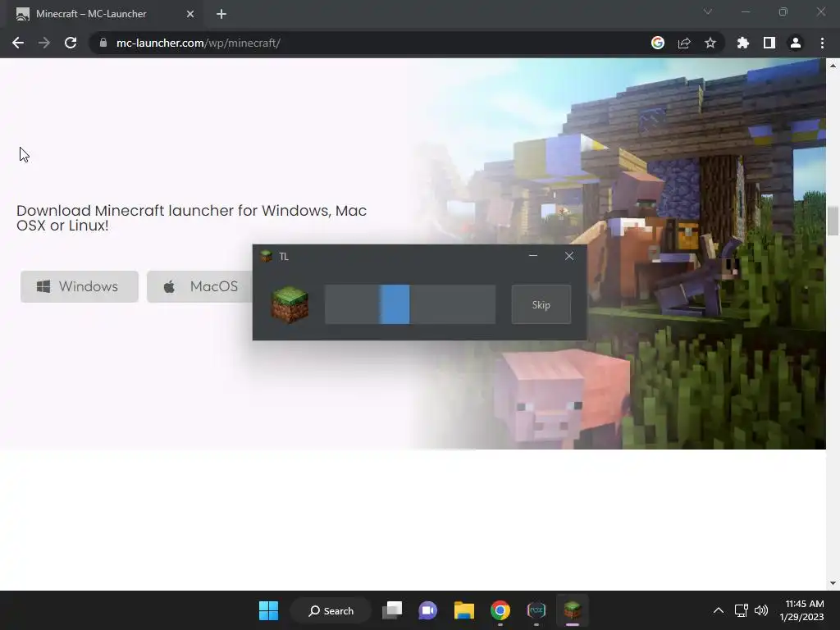840x630 pixels.
Task: Click the page vertical scrollbar thumb
Action: (833, 220)
